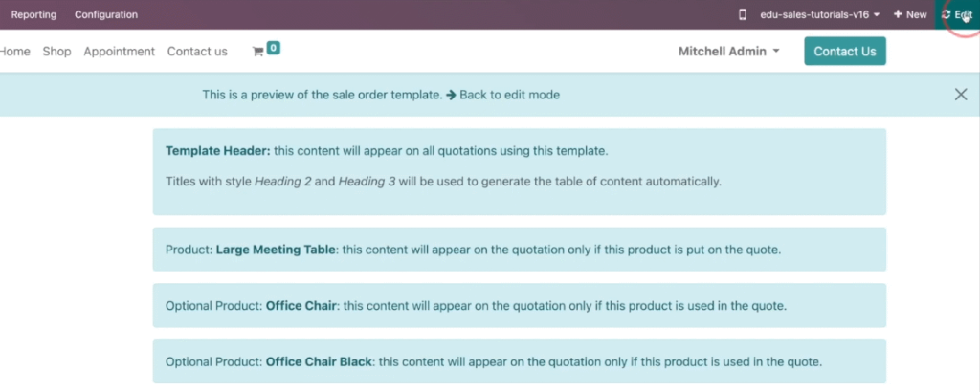The width and height of the screenshot is (980, 392).
Task: Click the Contact us nav link
Action: click(197, 52)
